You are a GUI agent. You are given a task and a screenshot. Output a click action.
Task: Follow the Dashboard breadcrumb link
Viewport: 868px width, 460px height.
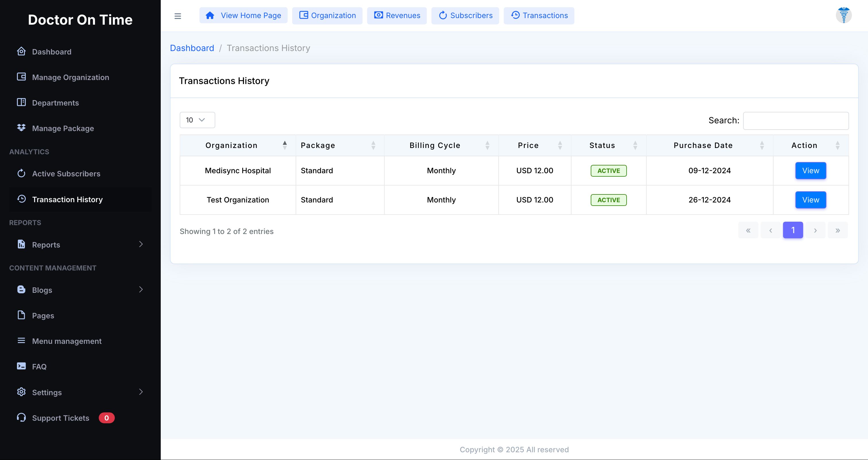pyautogui.click(x=192, y=48)
